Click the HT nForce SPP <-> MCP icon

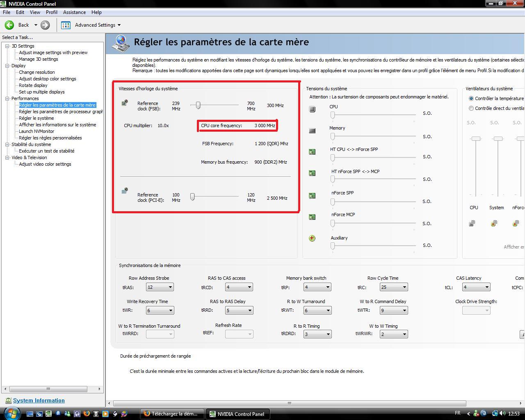[x=312, y=173]
